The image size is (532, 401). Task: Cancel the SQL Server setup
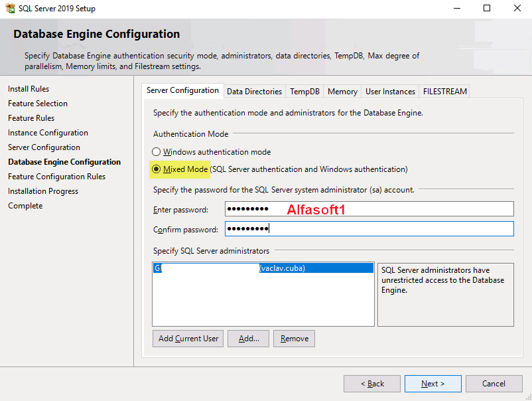click(x=494, y=384)
